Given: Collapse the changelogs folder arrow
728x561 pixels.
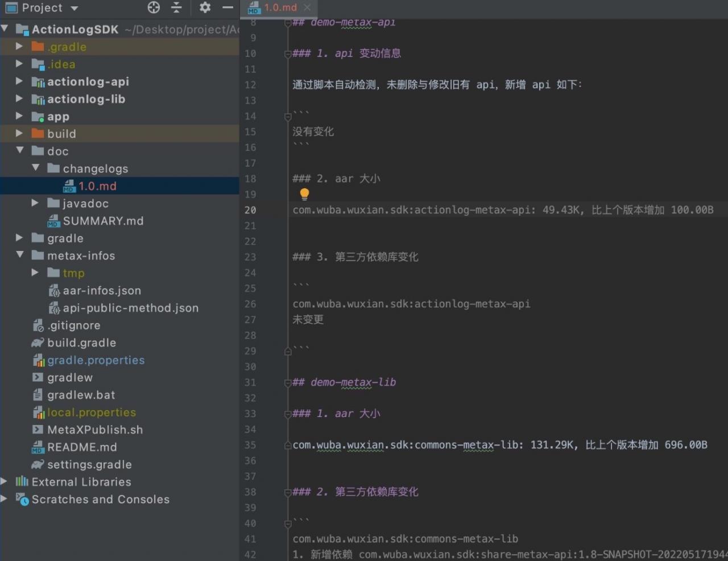Looking at the screenshot, I should point(35,168).
